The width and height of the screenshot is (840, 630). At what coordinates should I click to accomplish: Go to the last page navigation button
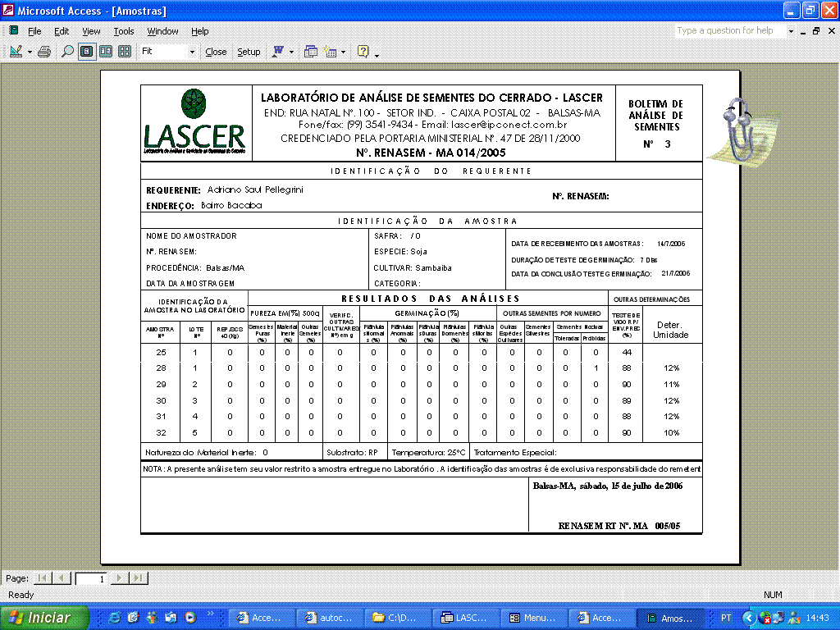coord(139,578)
